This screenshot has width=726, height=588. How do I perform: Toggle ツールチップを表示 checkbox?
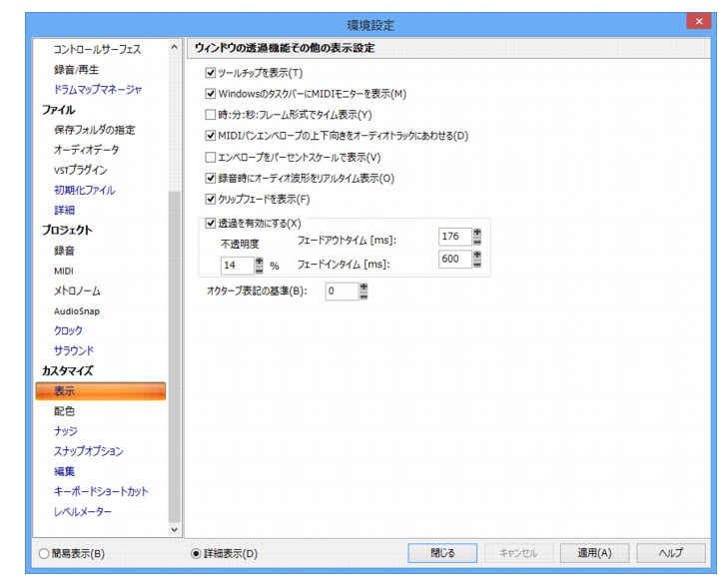click(x=210, y=73)
